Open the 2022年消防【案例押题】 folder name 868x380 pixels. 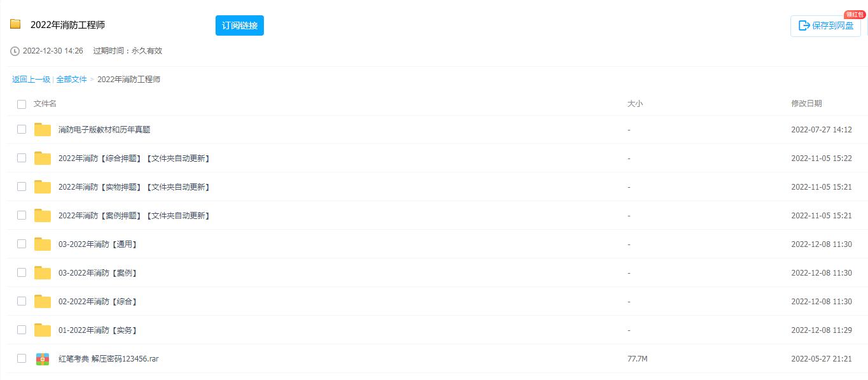134,216
